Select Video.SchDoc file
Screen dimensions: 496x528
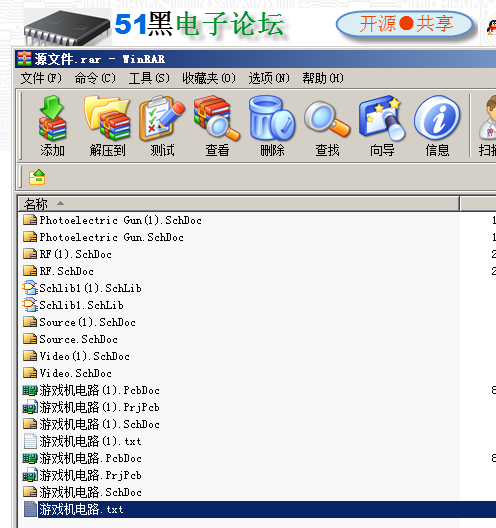75,373
